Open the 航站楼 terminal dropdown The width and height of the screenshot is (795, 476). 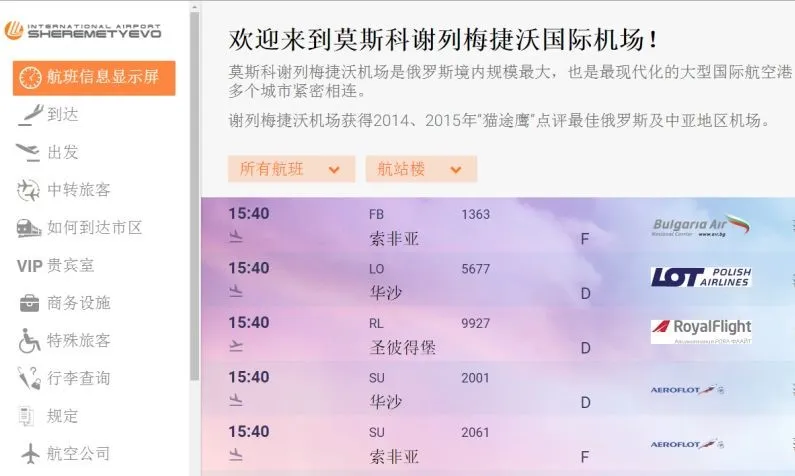pos(420,169)
